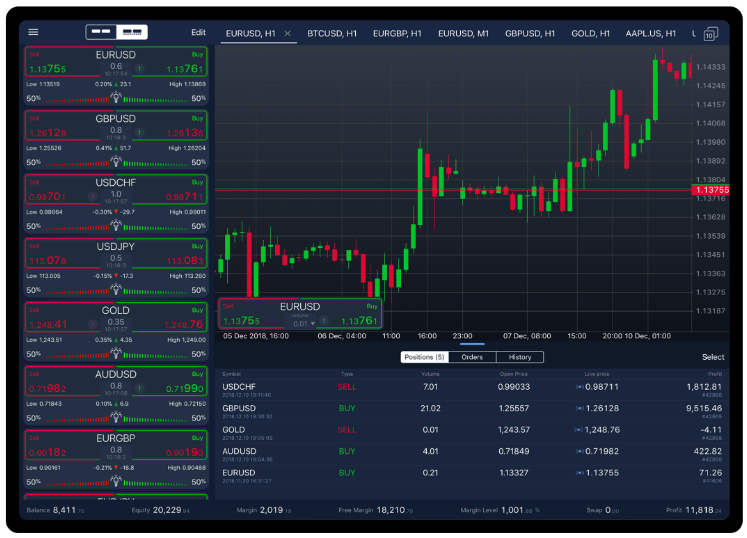Buy EURUSD at 1.13761 in watchlist

pos(170,62)
